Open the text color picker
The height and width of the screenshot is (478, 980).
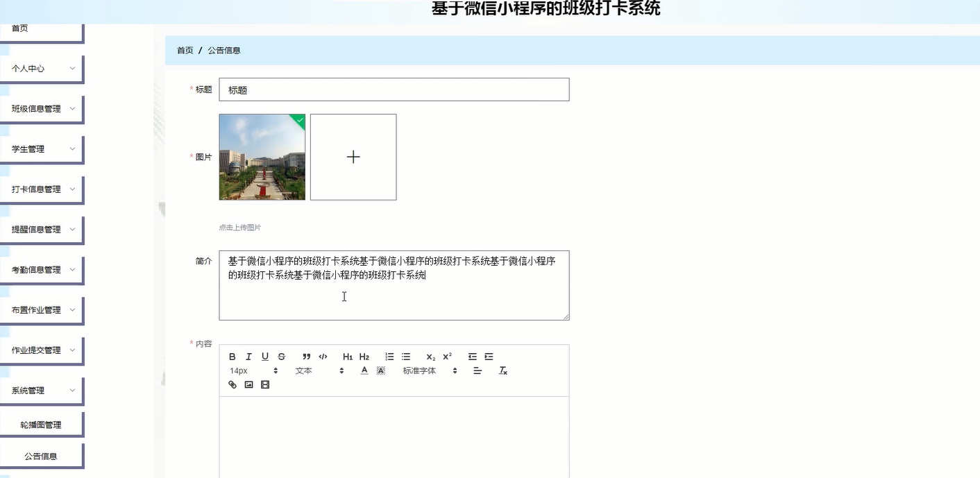(x=364, y=370)
